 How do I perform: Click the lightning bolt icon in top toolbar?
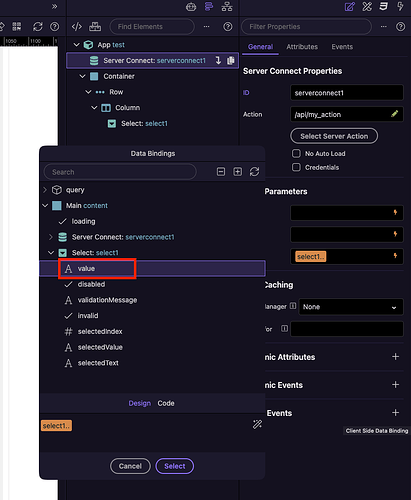point(400,6)
